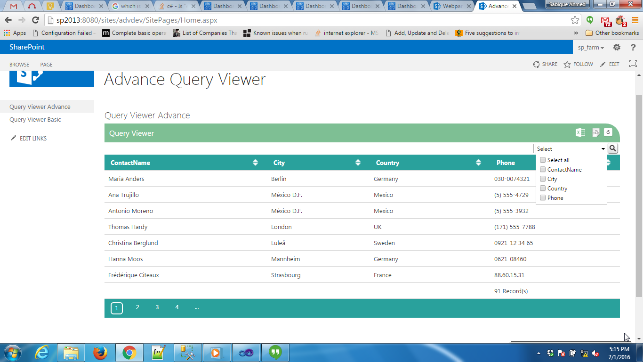
Task: Click the Thomas Hardy contact cell
Action: pos(128,227)
